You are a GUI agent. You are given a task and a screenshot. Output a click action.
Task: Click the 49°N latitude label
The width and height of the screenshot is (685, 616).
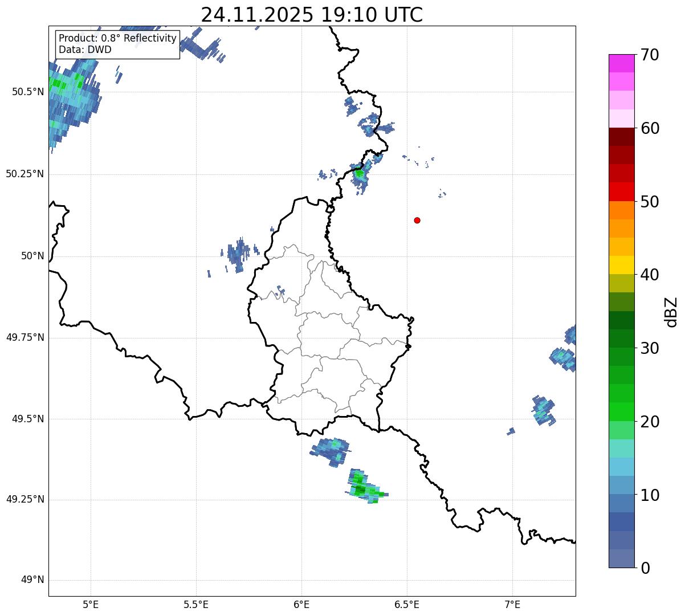click(x=32, y=580)
